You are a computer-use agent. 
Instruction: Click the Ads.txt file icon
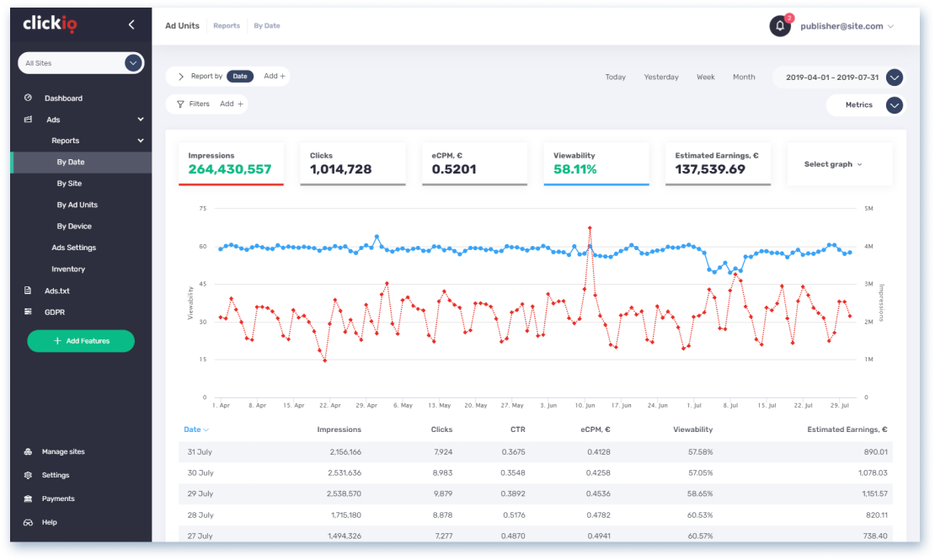[x=29, y=291]
